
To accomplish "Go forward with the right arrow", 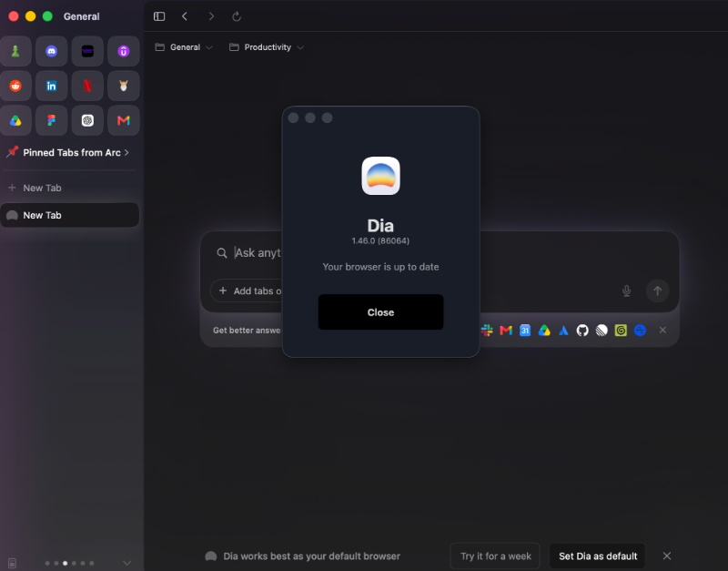I will coord(211,16).
